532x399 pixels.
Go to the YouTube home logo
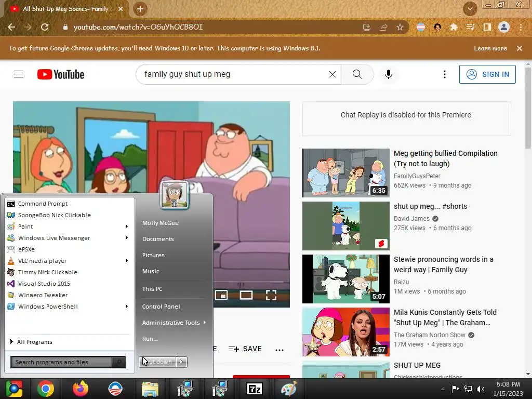click(61, 74)
